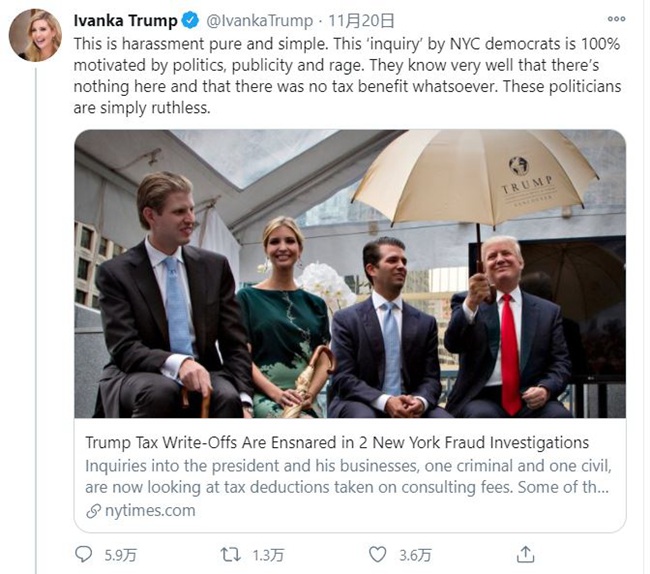Open the author's round profile avatar
This screenshot has height=574, width=650.
point(35,36)
